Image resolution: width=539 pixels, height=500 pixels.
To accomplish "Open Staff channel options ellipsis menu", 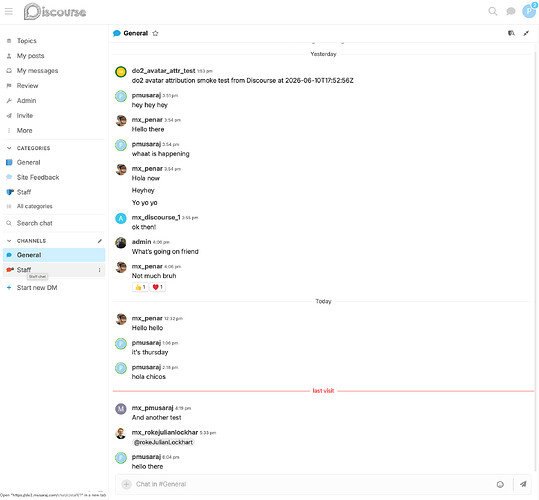I will [99, 270].
